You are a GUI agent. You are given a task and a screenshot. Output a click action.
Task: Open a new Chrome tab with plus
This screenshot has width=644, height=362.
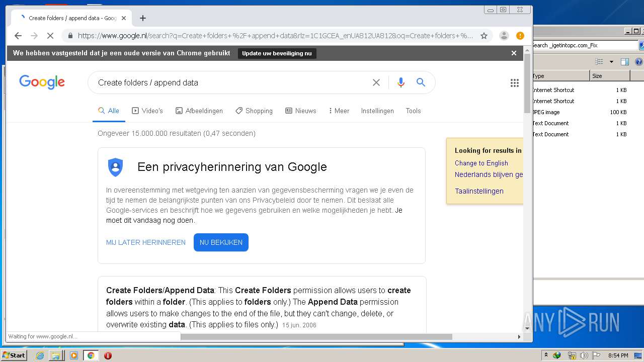[x=143, y=18]
